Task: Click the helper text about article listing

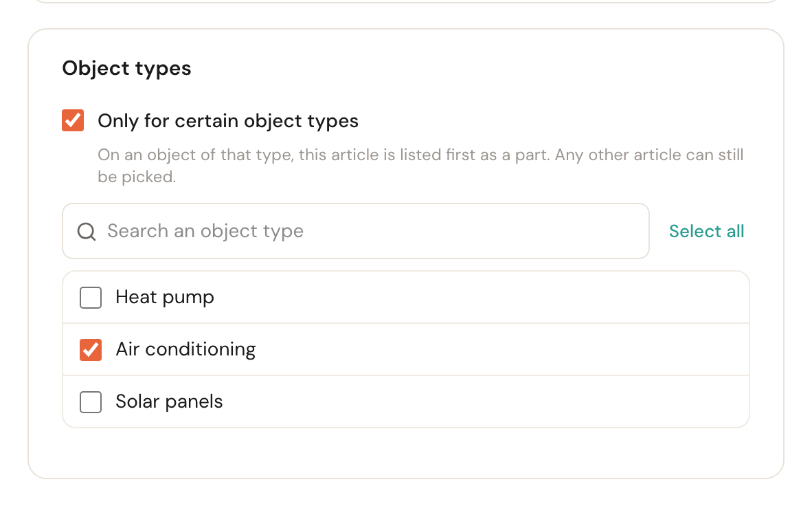Action: click(x=420, y=166)
